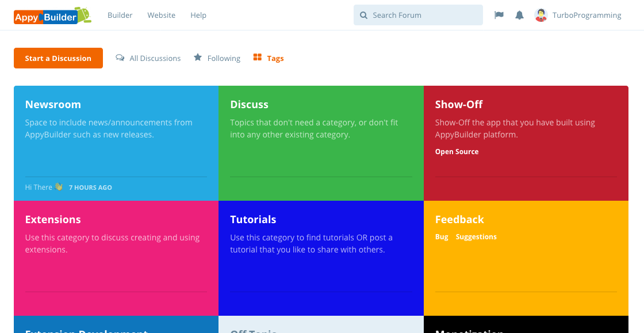
Task: Open the Builder menu link
Action: tap(120, 15)
